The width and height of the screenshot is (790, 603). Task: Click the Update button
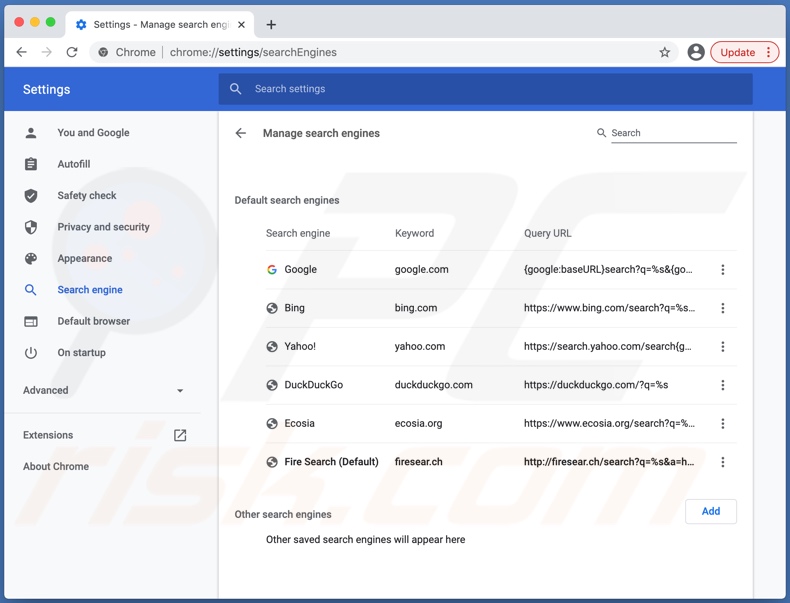(x=737, y=52)
